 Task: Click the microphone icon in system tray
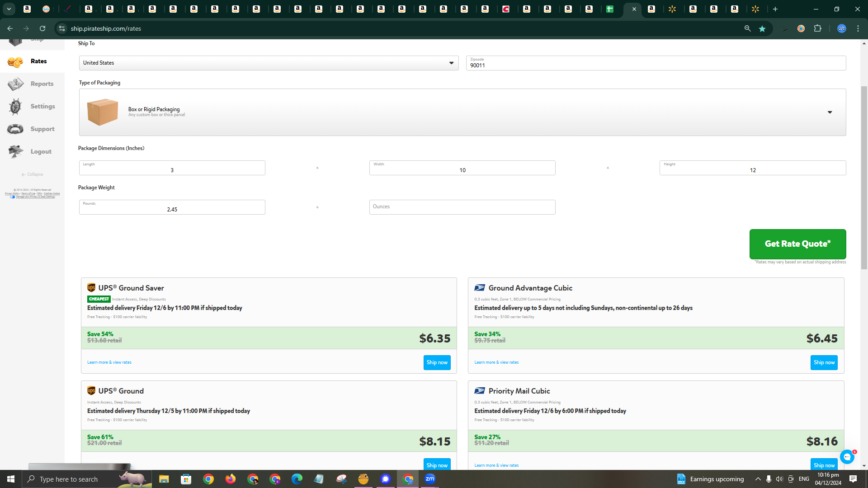769,479
